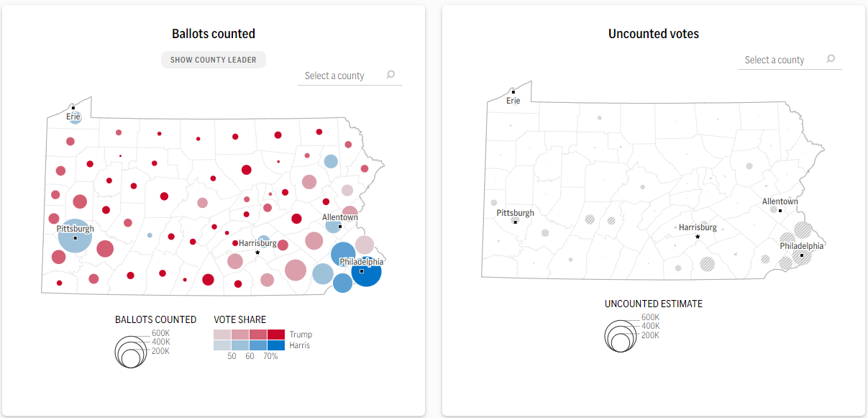Click the Erie county bubble on ballots map

74,117
